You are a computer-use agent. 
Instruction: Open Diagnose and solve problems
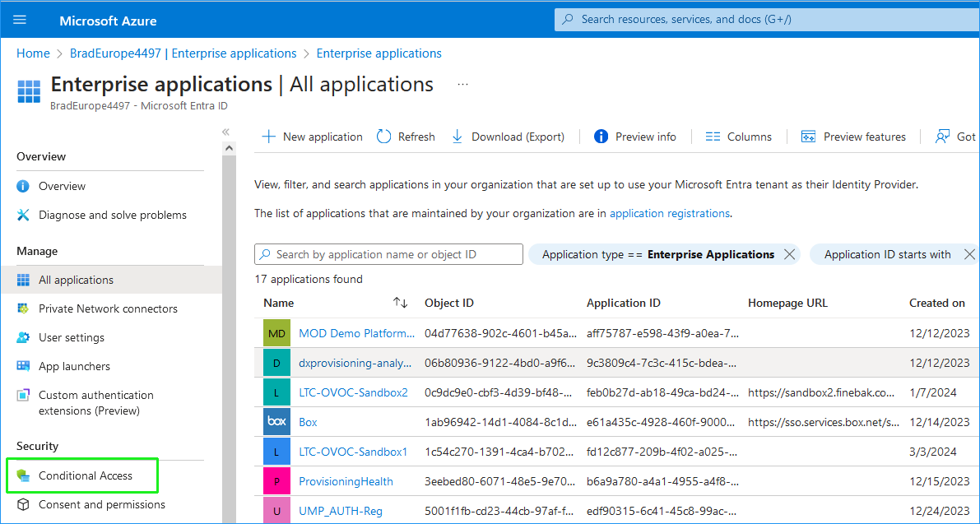113,215
